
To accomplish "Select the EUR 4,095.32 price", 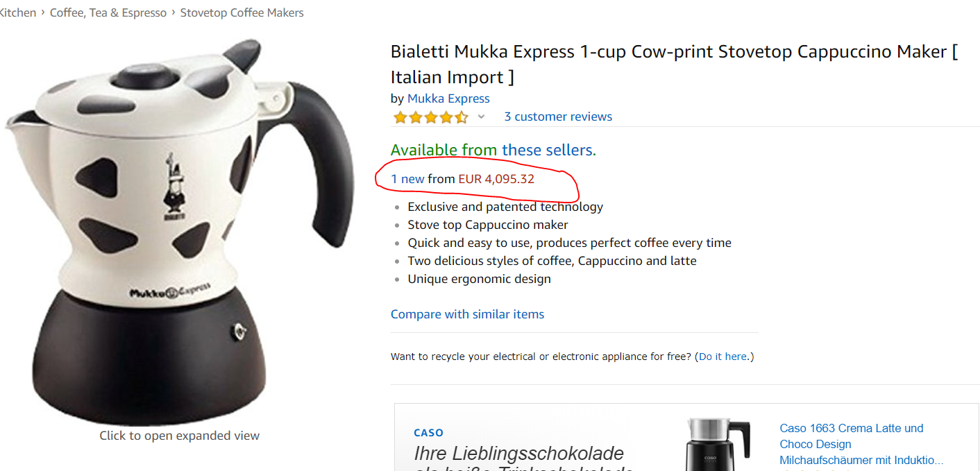I will point(496,179).
